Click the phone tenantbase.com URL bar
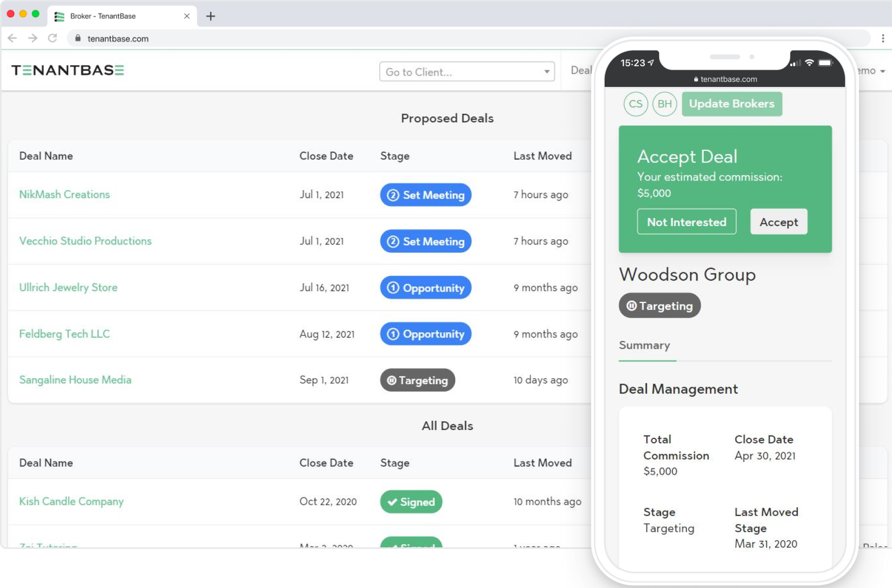Image resolution: width=892 pixels, height=588 pixels. point(725,79)
